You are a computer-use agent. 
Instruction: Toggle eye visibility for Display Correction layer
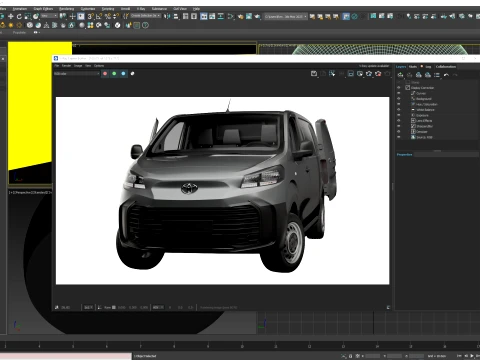[x=399, y=88]
